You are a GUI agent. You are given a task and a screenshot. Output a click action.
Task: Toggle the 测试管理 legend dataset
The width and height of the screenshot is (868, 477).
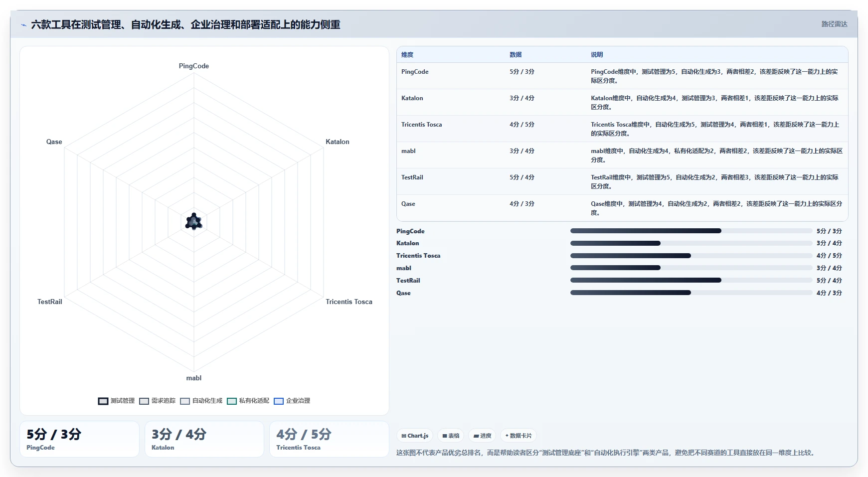tap(116, 401)
